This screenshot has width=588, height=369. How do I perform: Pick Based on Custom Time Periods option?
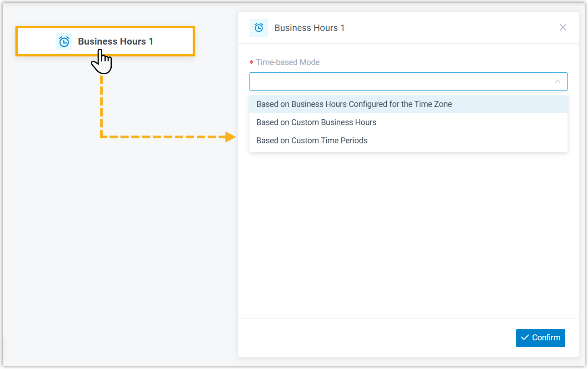(312, 141)
